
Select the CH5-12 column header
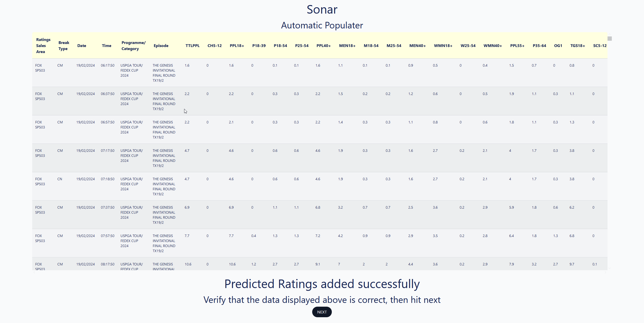[x=214, y=46]
